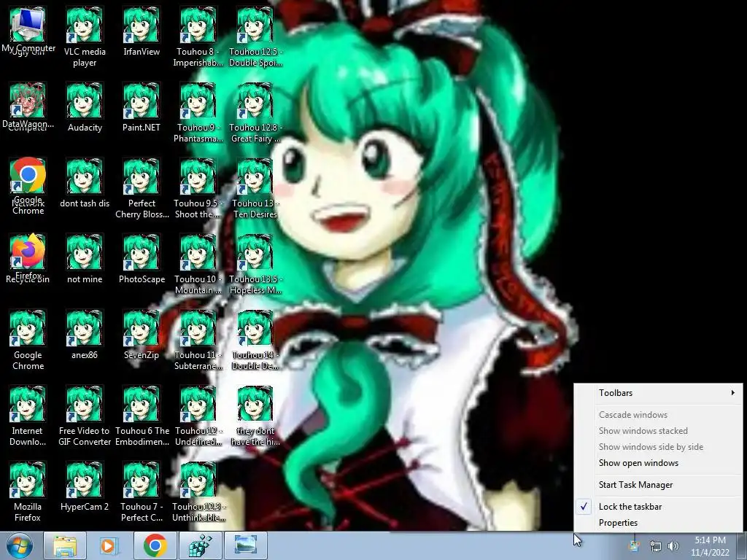
Task: Click the taskbar clock showing 5:14 PM
Action: point(710,545)
